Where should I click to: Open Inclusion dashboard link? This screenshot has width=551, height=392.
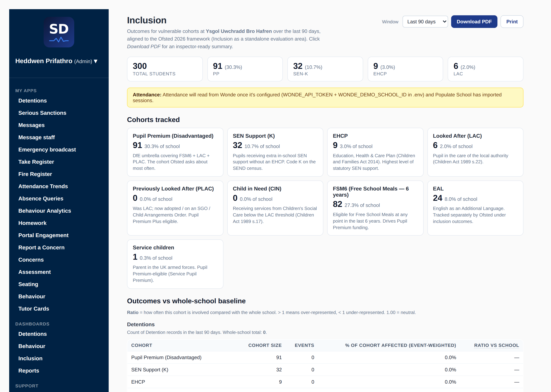pyautogui.click(x=30, y=359)
